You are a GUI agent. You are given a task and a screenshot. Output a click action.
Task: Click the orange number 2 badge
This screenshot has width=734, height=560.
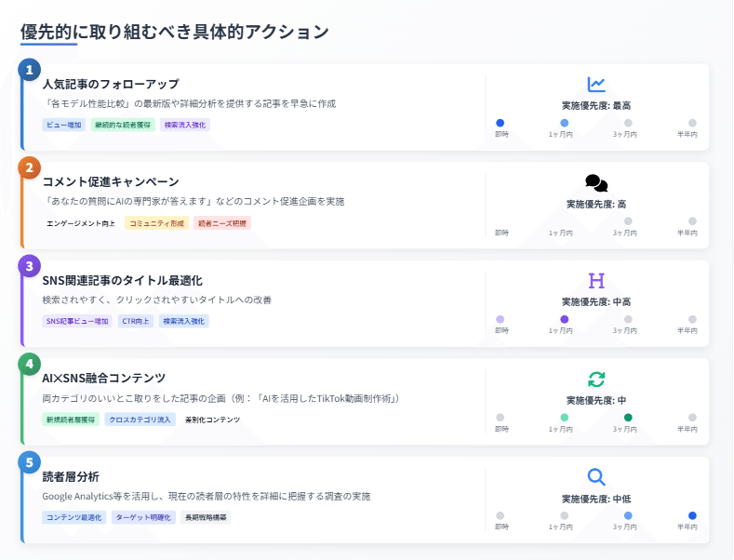pyautogui.click(x=30, y=167)
